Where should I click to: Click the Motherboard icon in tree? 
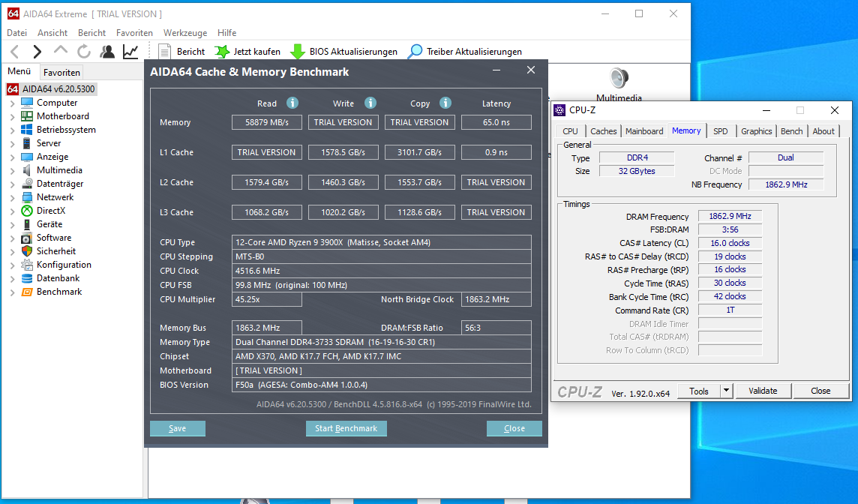pos(27,116)
